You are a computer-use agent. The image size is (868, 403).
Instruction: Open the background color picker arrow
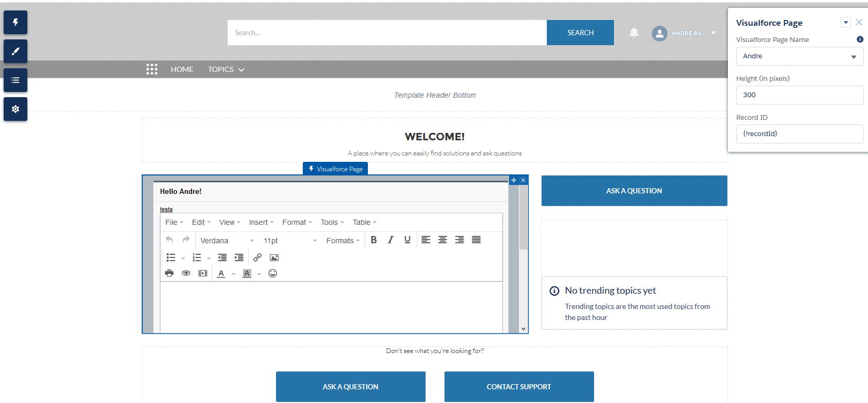(259, 274)
